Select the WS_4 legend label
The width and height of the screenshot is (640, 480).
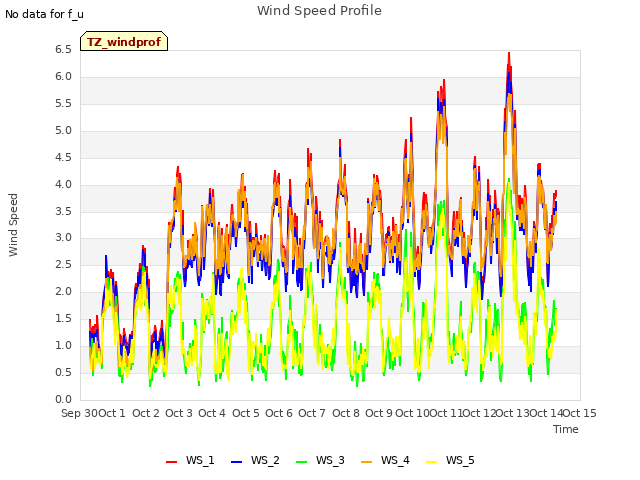point(395,460)
